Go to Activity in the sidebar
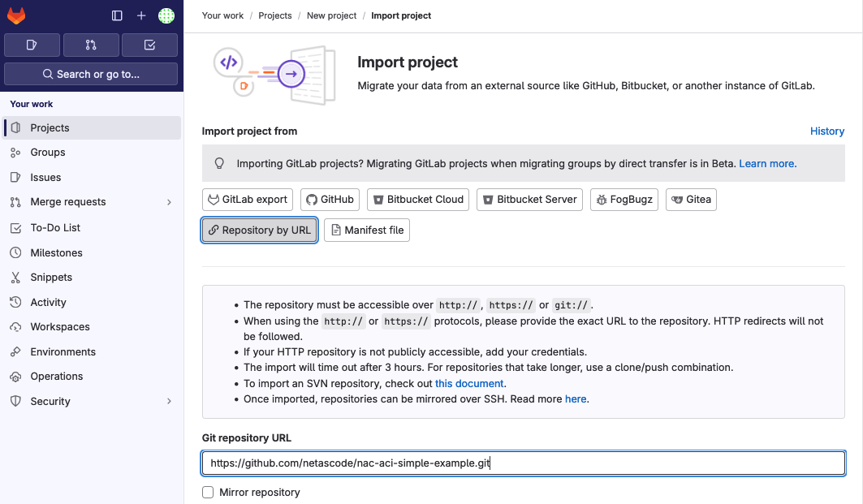Screen dimensions: 863x504 [x=92, y=302]
